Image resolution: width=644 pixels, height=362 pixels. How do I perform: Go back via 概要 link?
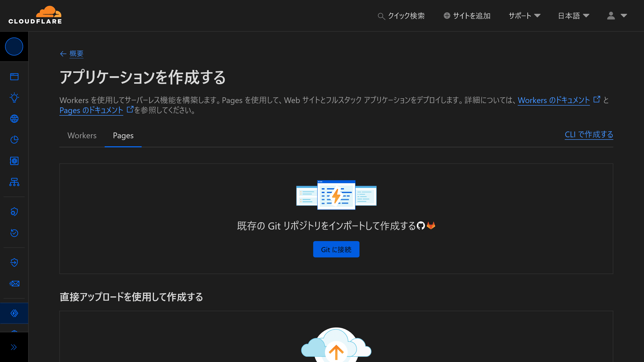[x=76, y=54]
